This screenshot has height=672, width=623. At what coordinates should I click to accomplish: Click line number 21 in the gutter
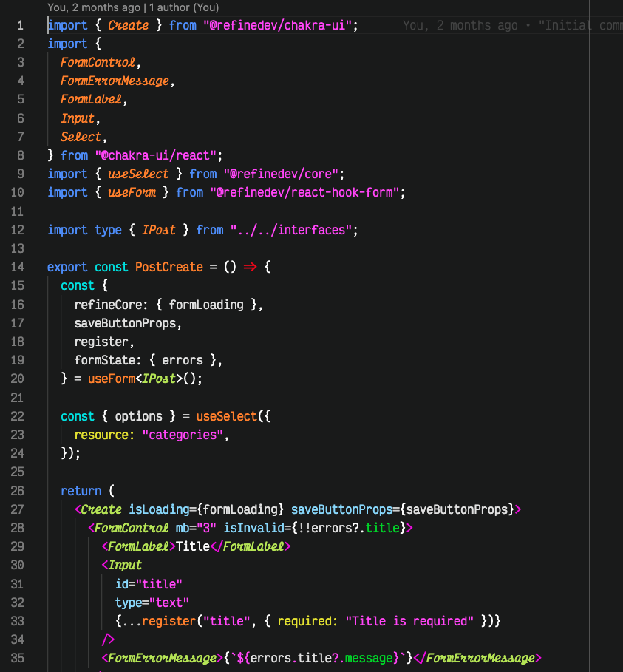[17, 398]
